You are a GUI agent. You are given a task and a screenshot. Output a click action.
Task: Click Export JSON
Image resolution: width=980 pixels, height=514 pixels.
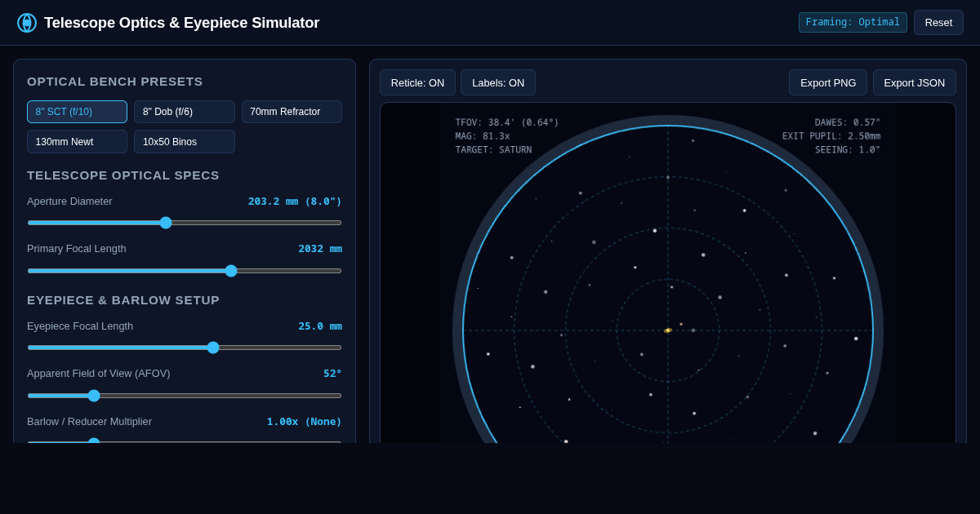[915, 82]
